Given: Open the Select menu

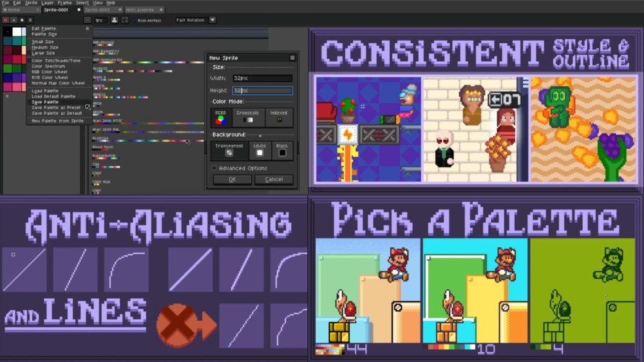Looking at the screenshot, I should (x=82, y=3).
